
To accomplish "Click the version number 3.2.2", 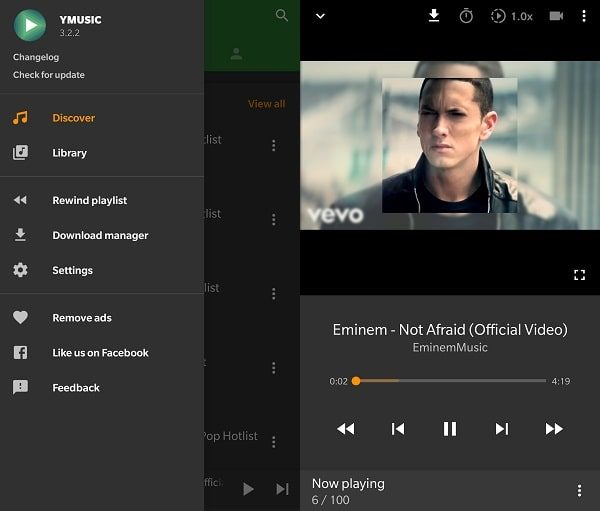I will [70, 33].
